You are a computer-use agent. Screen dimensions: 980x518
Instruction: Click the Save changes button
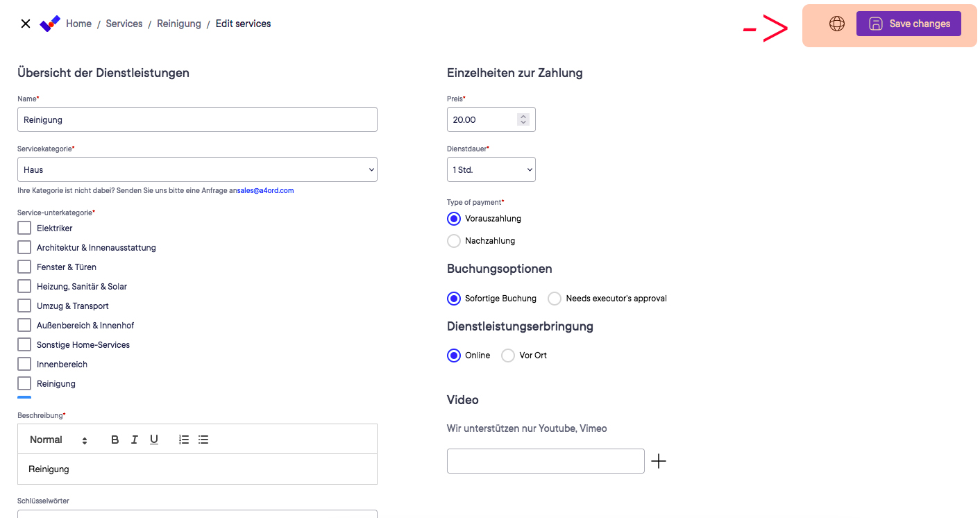tap(909, 24)
